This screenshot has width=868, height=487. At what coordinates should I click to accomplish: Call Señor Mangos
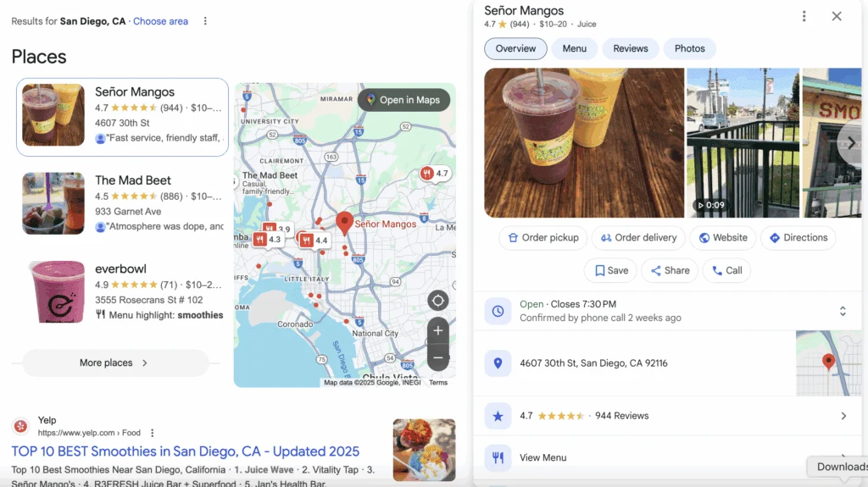(x=726, y=271)
